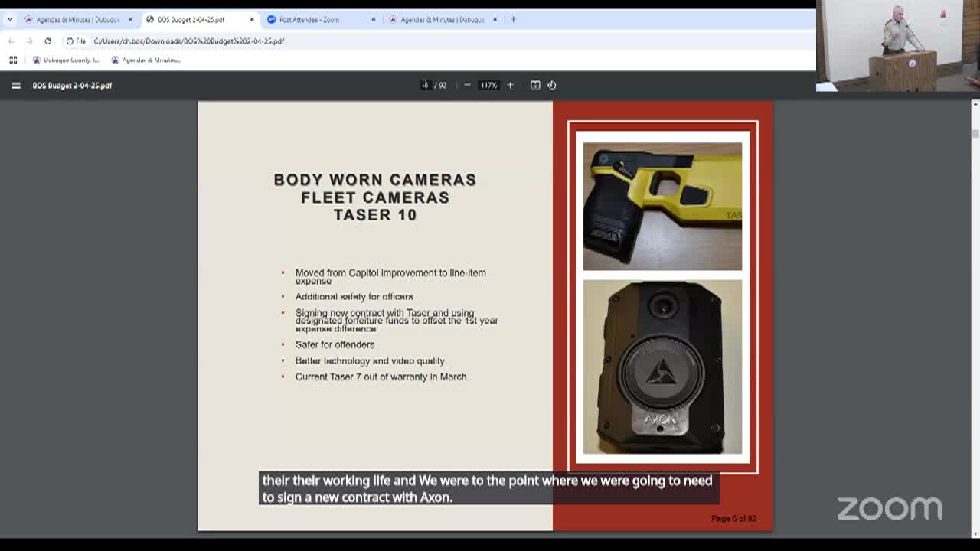
Task: Open a new browser tab
Action: pos(513,20)
